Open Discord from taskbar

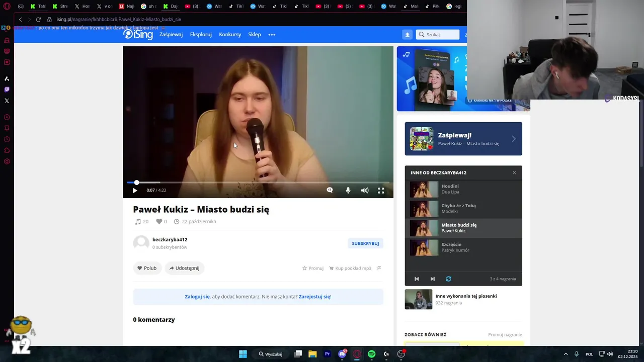[x=343, y=354]
